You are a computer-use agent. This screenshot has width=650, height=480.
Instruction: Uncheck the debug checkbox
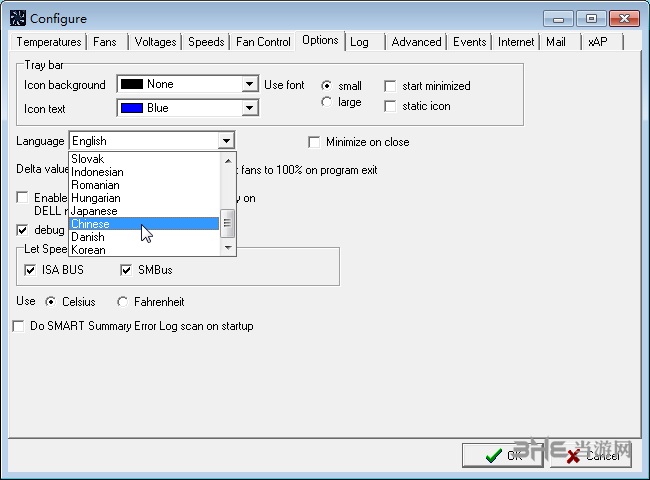click(x=22, y=230)
